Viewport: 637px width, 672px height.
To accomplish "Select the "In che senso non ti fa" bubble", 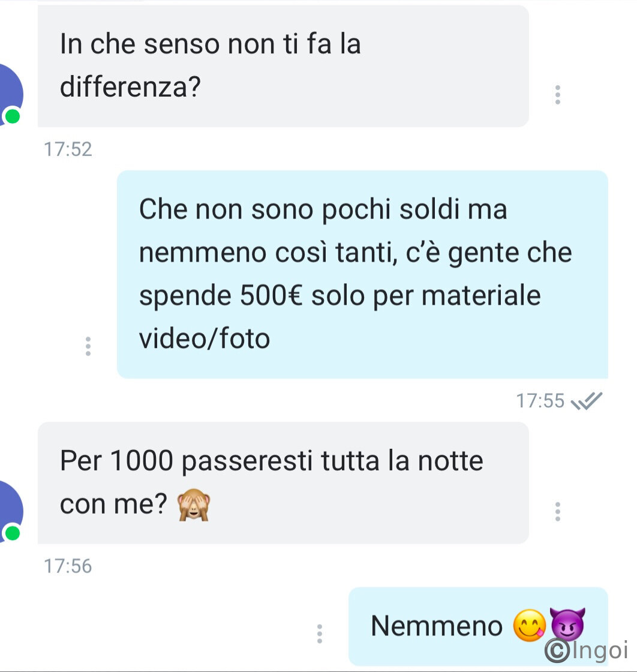I will tap(283, 66).
